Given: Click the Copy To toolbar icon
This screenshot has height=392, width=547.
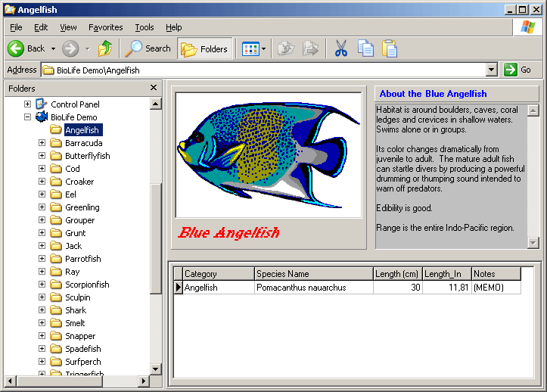Looking at the screenshot, I should 310,49.
